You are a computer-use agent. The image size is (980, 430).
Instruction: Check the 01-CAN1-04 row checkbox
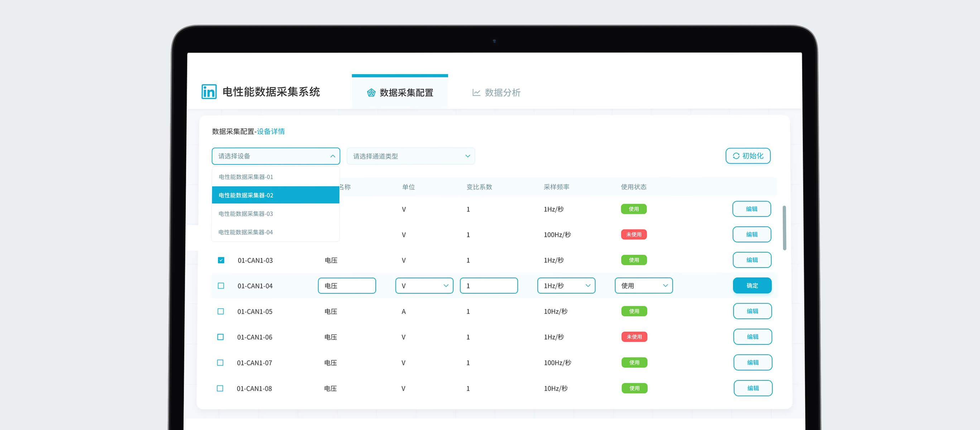221,286
